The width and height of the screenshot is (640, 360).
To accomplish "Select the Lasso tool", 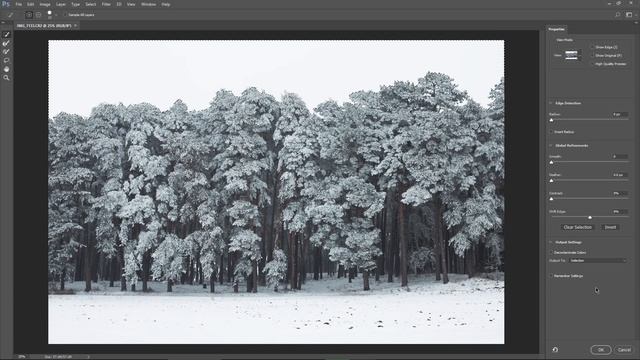I will 6,60.
